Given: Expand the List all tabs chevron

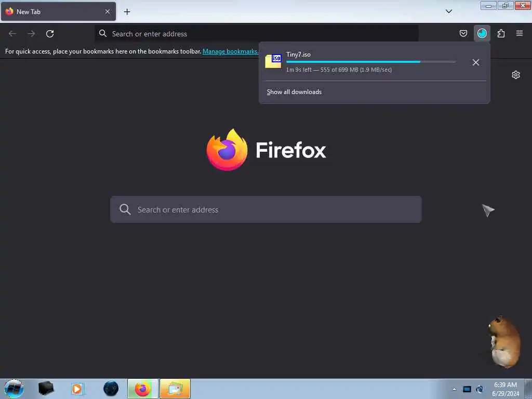Looking at the screenshot, I should click(x=448, y=11).
